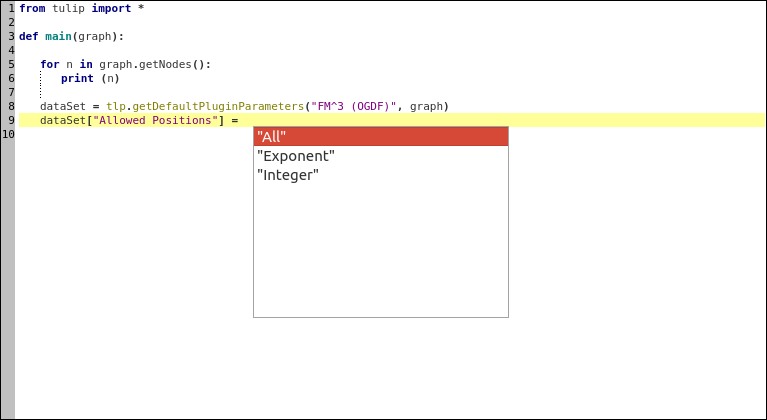This screenshot has width=767, height=420.
Task: Choose "Exponent" from the completion popup
Action: [296, 156]
